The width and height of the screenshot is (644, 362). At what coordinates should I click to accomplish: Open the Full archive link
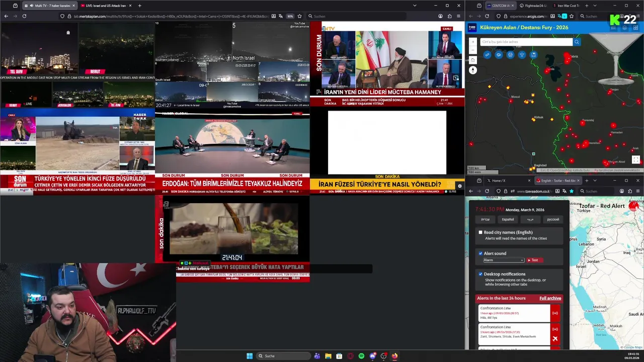coord(550,298)
